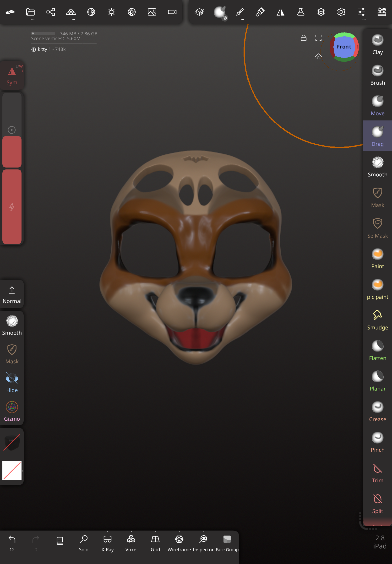
Task: Open the Gizmo transform tool
Action: pyautogui.click(x=12, y=411)
